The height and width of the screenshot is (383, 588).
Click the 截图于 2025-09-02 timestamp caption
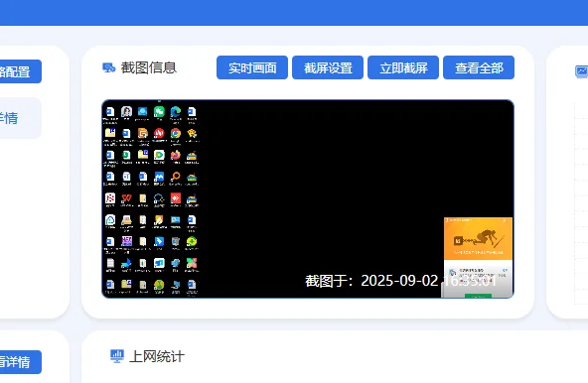[x=400, y=281]
